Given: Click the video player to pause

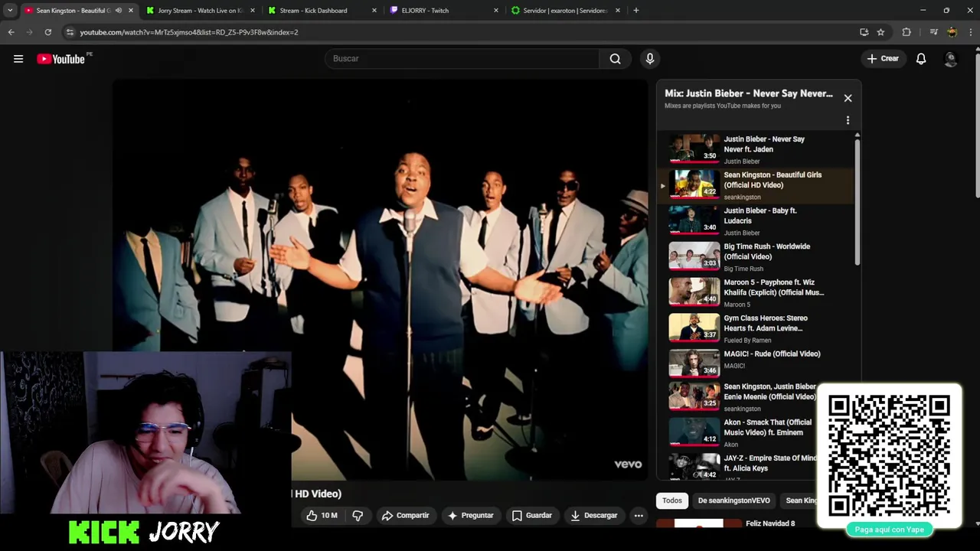Looking at the screenshot, I should pyautogui.click(x=381, y=280).
